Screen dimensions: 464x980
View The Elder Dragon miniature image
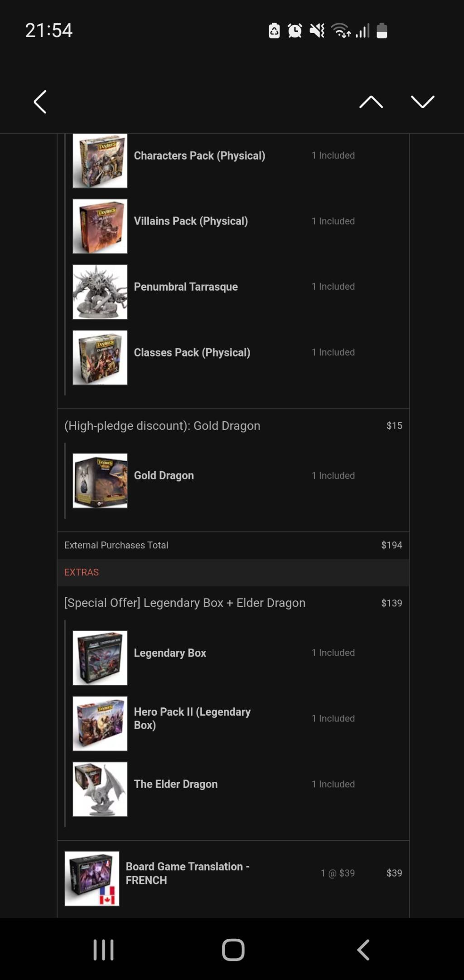click(100, 789)
